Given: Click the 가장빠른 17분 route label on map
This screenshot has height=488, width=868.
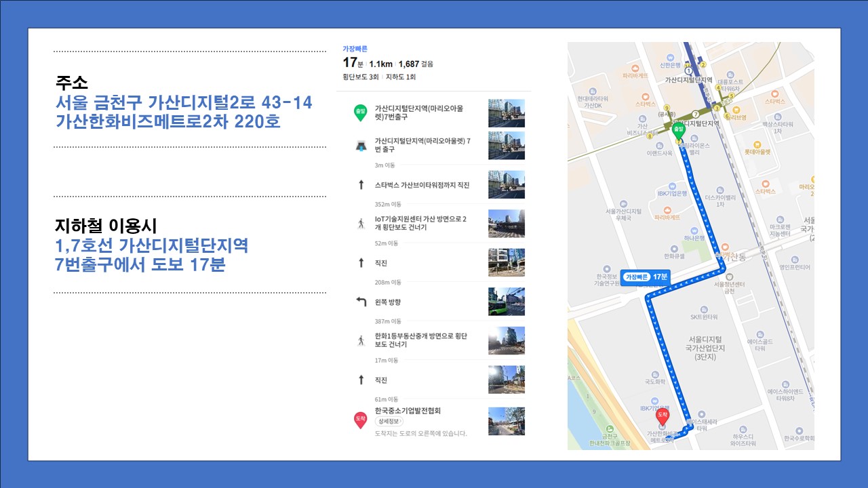Looking at the screenshot, I should (x=646, y=277).
